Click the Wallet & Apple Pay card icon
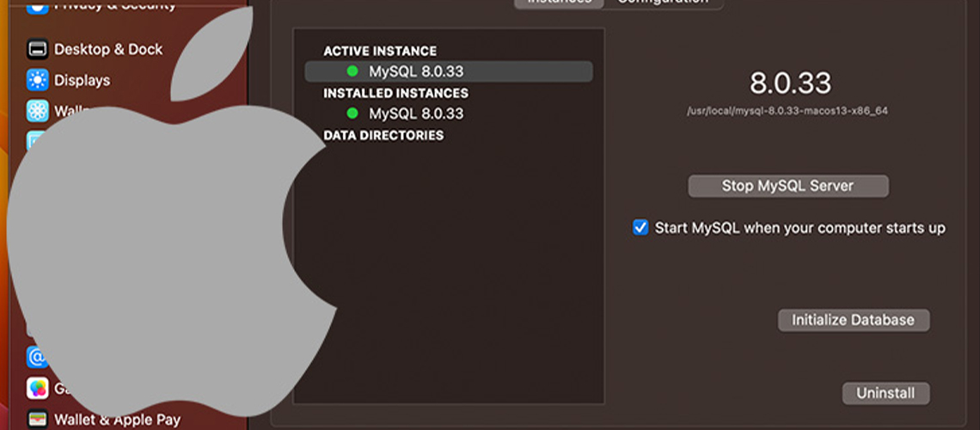This screenshot has height=430, width=980. [38, 419]
